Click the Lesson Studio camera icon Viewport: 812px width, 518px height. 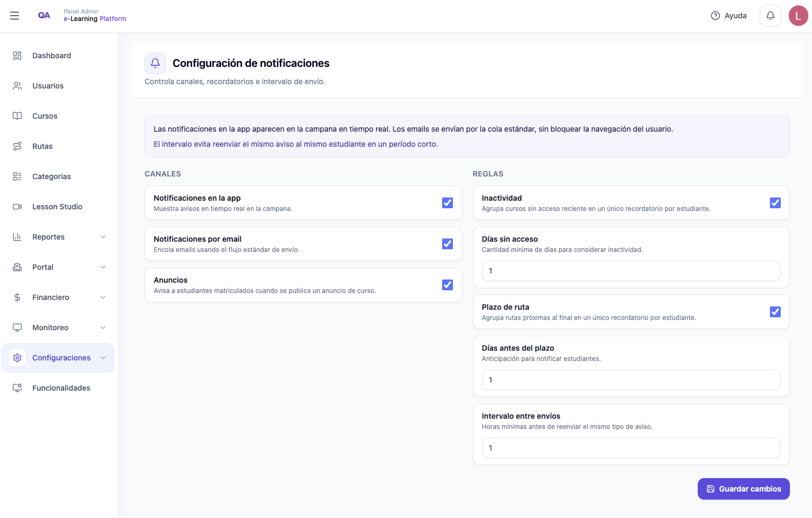[17, 207]
